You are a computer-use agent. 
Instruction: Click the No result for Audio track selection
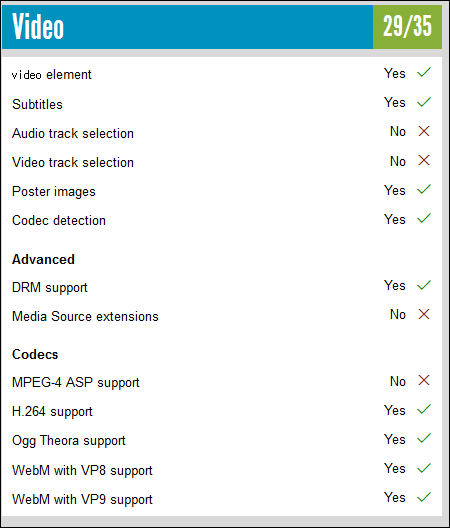pos(397,131)
